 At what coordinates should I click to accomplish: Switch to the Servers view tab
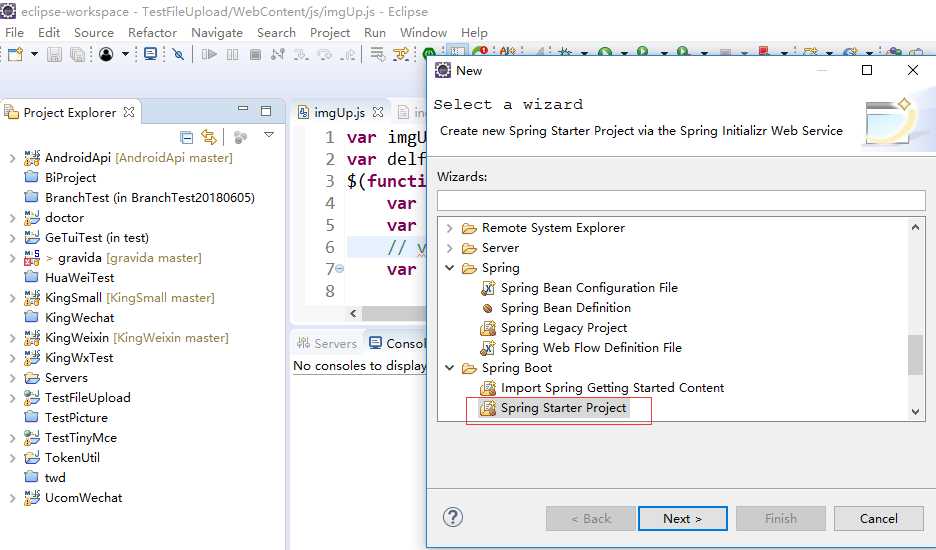click(x=328, y=343)
